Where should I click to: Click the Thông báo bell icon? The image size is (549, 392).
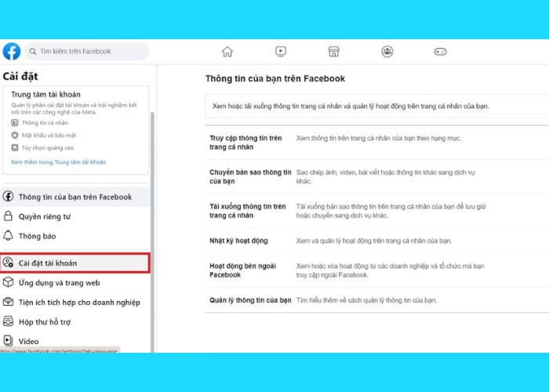(x=9, y=236)
